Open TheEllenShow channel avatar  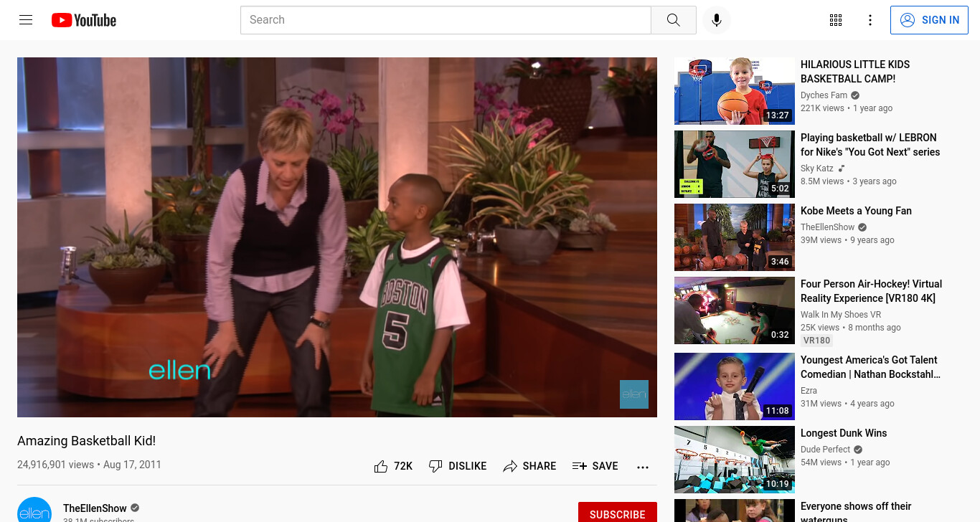tap(34, 510)
